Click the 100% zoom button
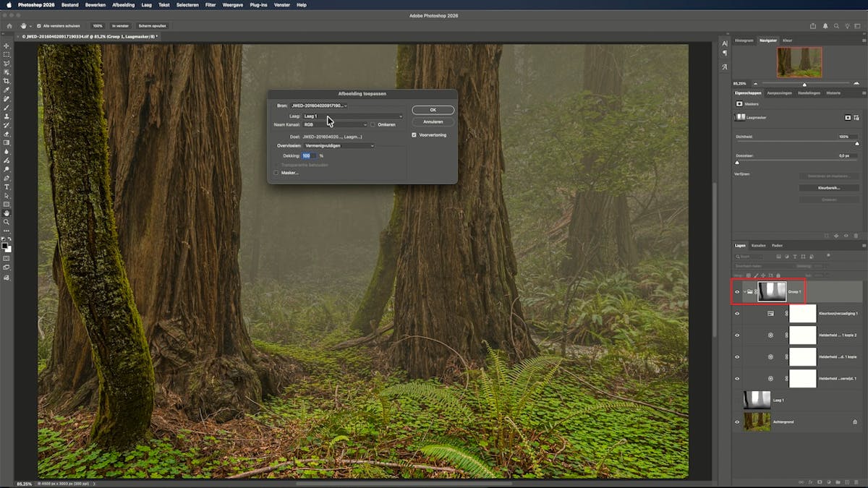 pos(97,26)
